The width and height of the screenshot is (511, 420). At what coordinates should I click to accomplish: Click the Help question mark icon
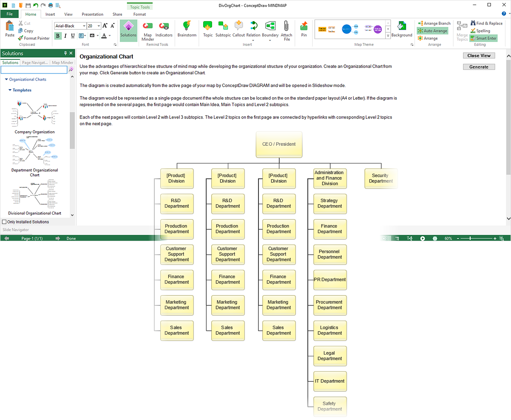503,14
